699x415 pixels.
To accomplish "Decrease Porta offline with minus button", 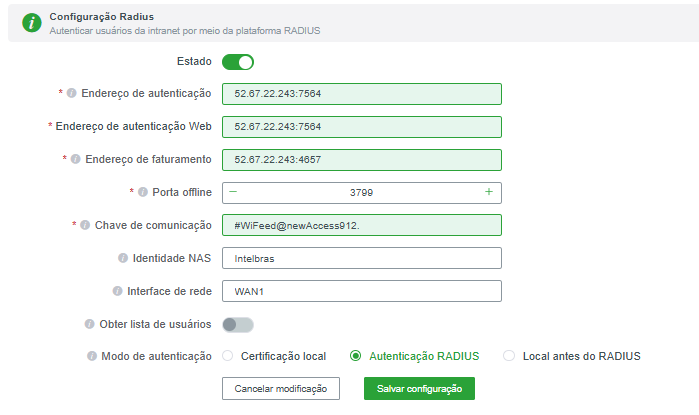I will 234,192.
